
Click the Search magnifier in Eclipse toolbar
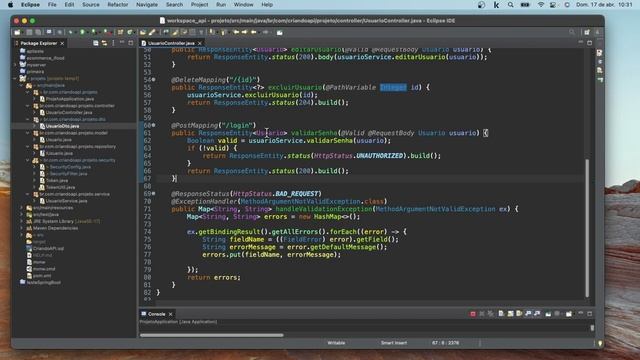[572, 32]
